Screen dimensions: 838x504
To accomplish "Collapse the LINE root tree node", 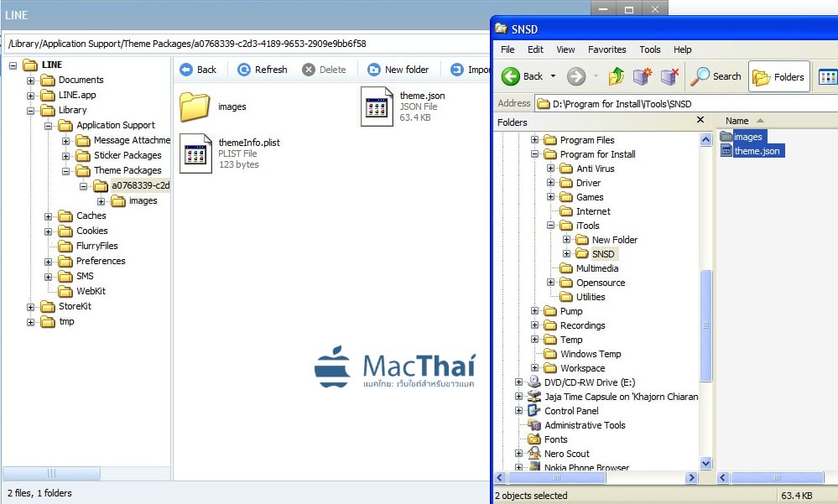I will click(x=13, y=65).
